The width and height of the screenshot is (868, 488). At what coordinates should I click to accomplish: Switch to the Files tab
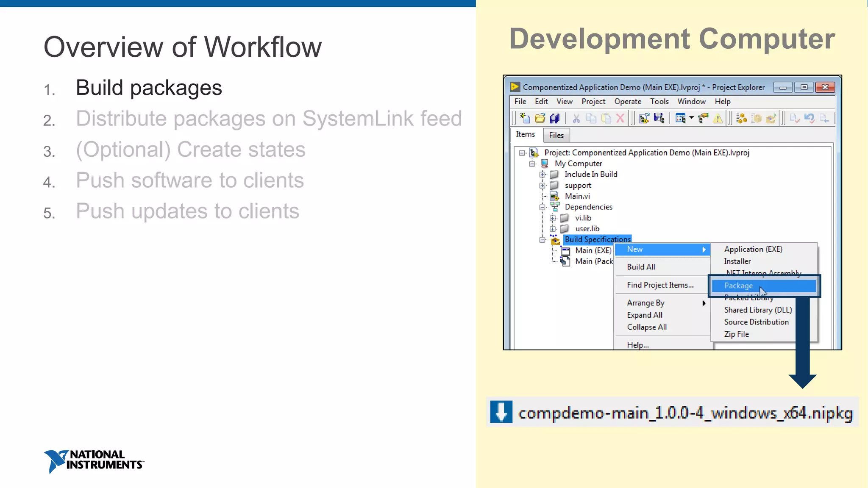click(556, 135)
